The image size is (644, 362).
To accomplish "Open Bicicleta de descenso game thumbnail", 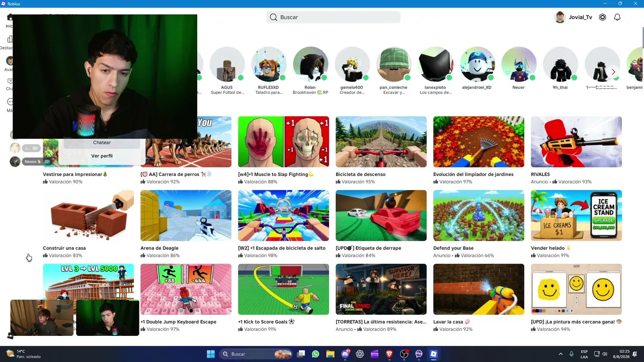I will click(381, 142).
